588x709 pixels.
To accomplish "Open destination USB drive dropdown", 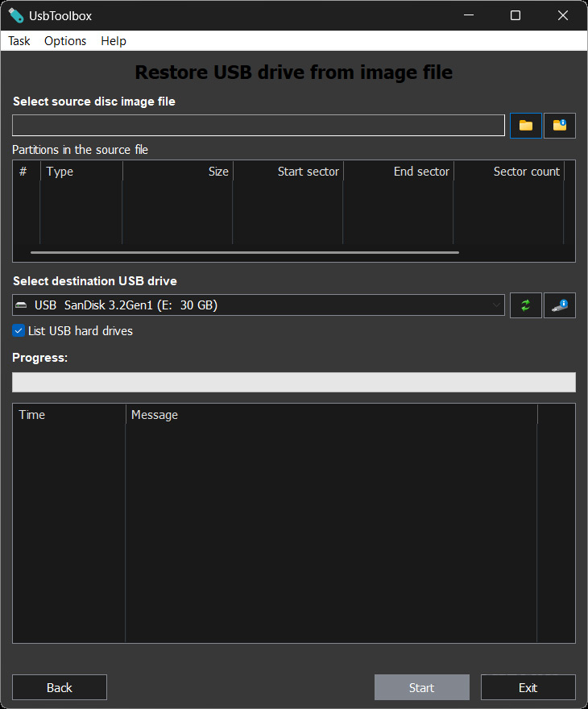I will click(x=259, y=305).
